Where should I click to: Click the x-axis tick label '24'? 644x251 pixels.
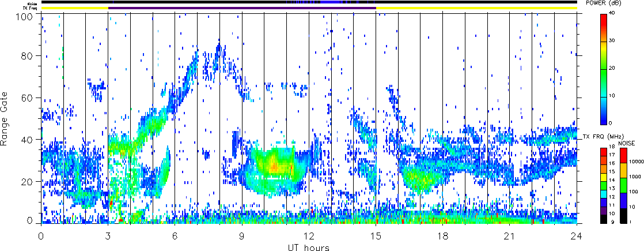pyautogui.click(x=577, y=236)
